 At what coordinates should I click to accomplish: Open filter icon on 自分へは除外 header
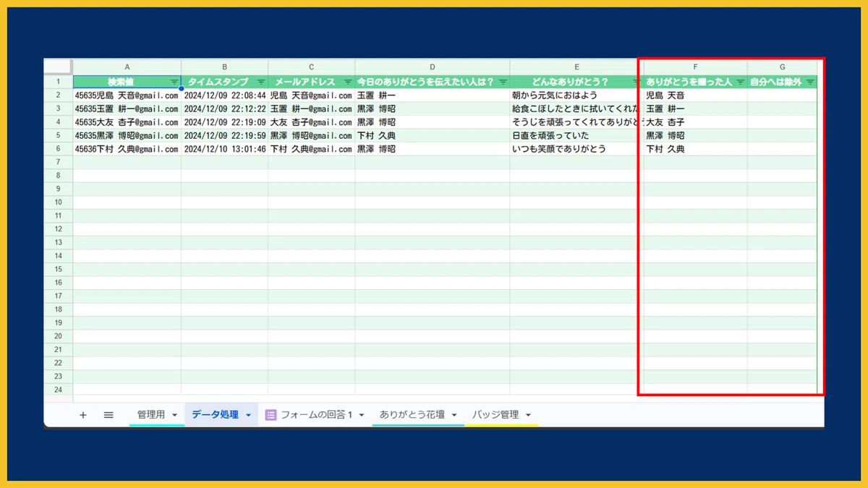tap(810, 82)
